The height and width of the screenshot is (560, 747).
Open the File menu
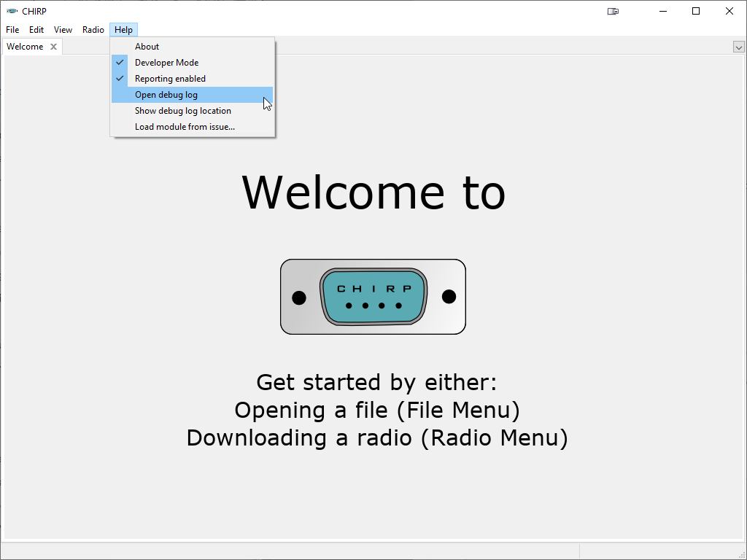click(12, 29)
